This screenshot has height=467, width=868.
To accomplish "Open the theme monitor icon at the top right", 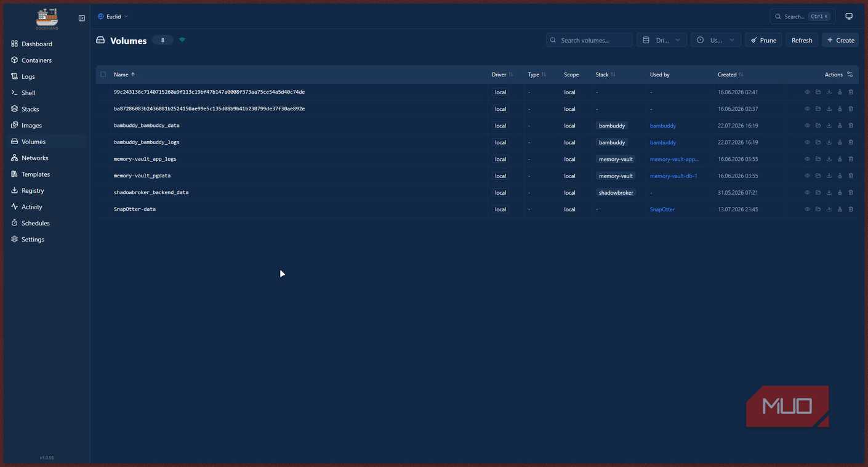I will click(849, 17).
